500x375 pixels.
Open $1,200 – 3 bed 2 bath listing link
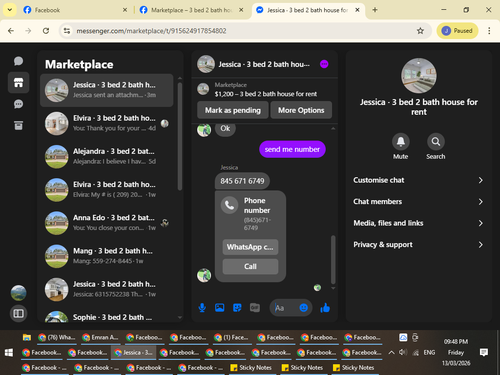pos(266,94)
